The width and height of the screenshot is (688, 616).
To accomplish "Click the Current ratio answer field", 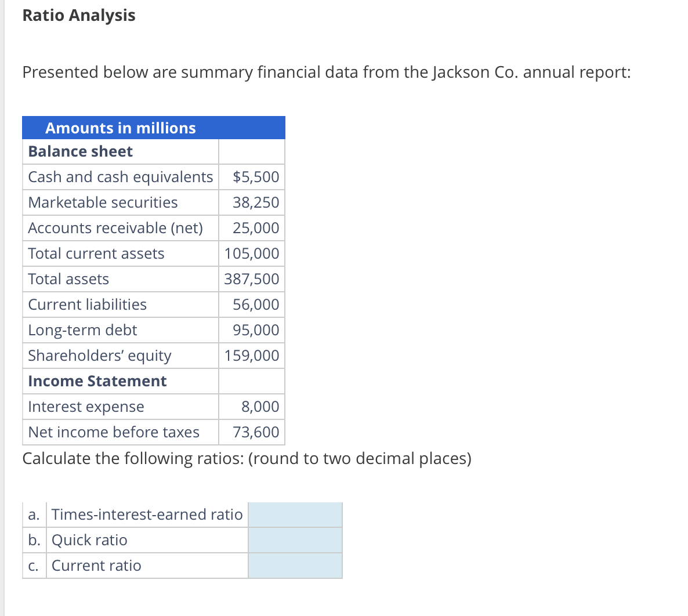I will 295,566.
